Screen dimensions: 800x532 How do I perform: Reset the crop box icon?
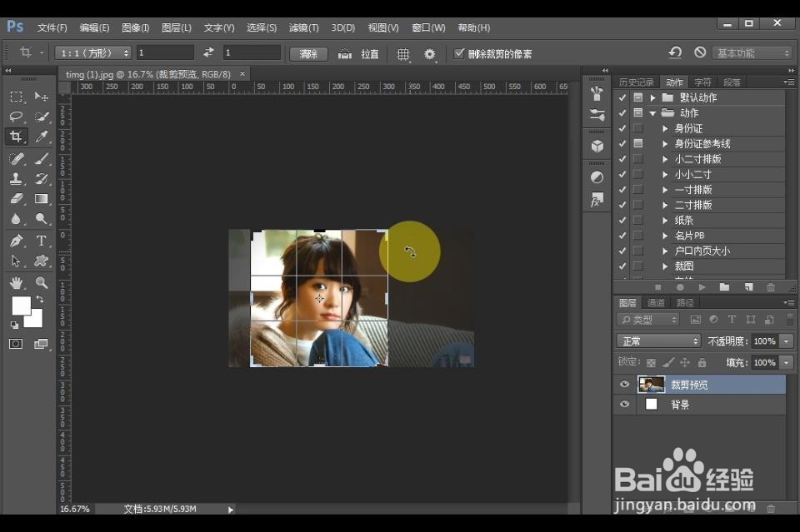click(x=676, y=52)
